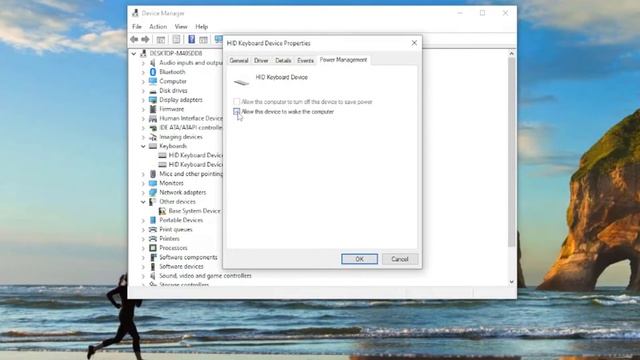Collapse the Other devices tree node
640x360 pixels.
[143, 202]
